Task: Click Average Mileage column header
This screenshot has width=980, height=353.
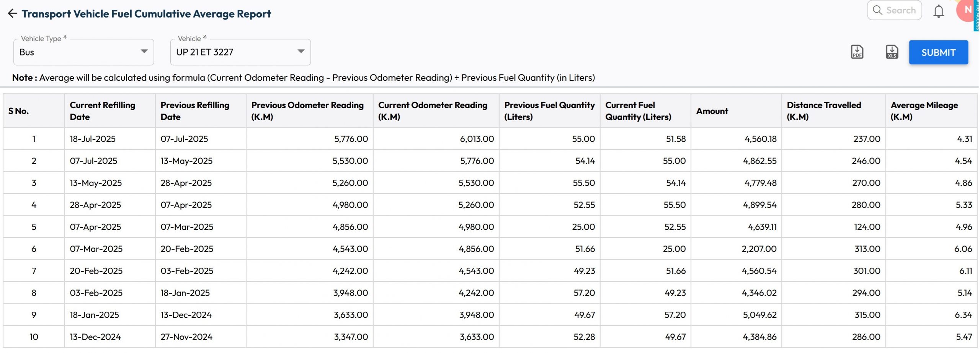Action: (924, 111)
